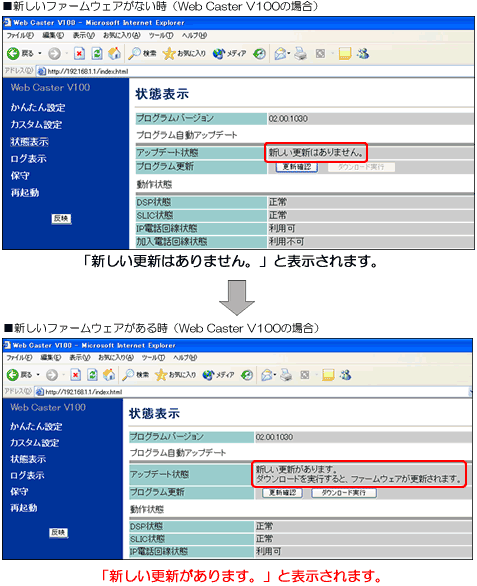Click the Print icon in upper browser toolbar
This screenshot has height=586, width=477.
pyautogui.click(x=301, y=53)
